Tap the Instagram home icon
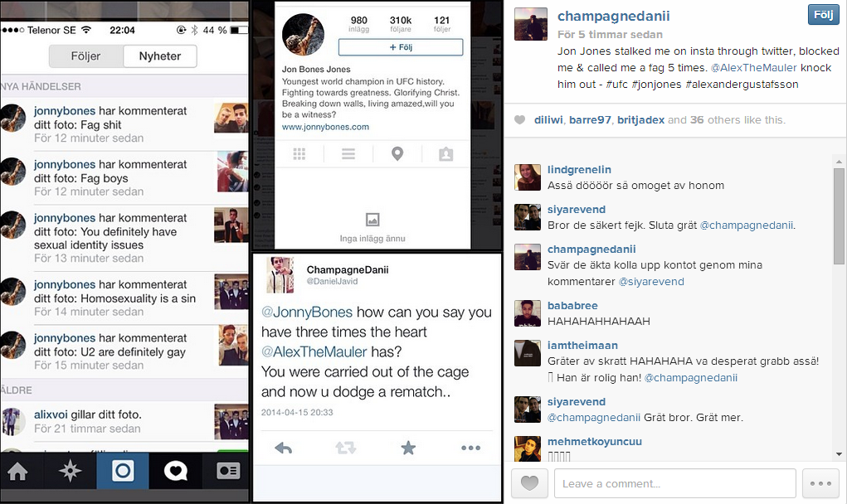This screenshot has width=847, height=504. (x=17, y=471)
